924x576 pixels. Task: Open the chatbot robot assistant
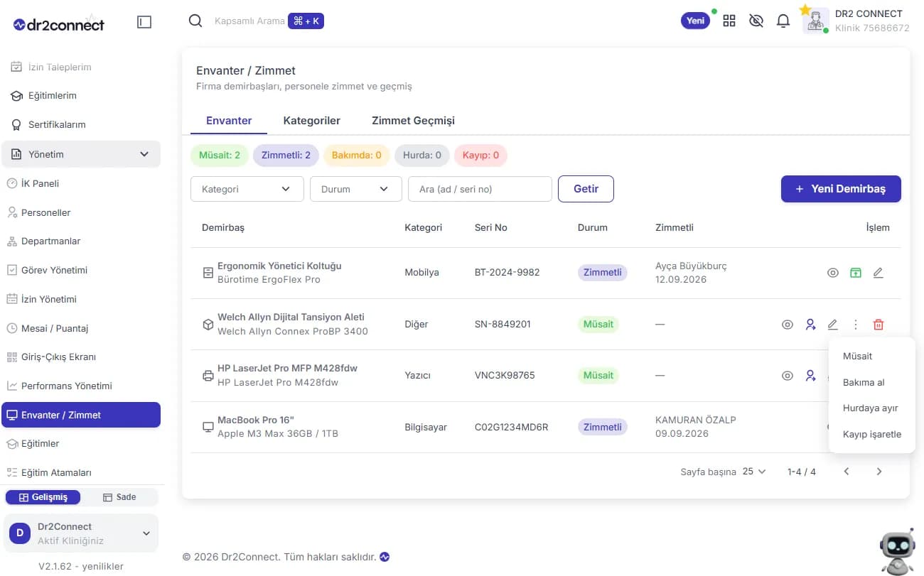[898, 552]
